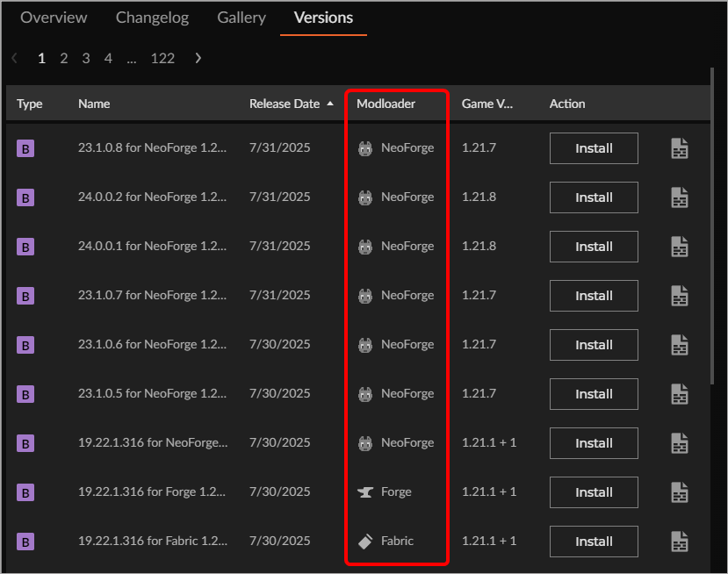
Task: Jump to last page 122
Action: click(x=162, y=59)
